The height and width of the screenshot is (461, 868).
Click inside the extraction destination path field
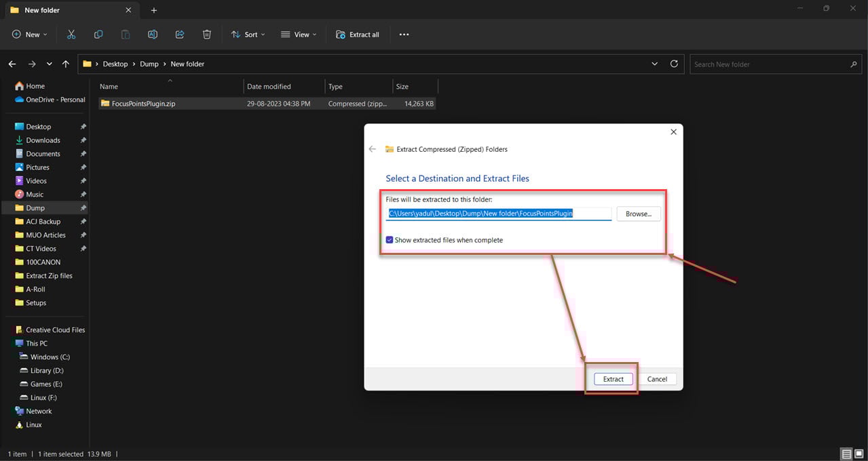(x=499, y=213)
